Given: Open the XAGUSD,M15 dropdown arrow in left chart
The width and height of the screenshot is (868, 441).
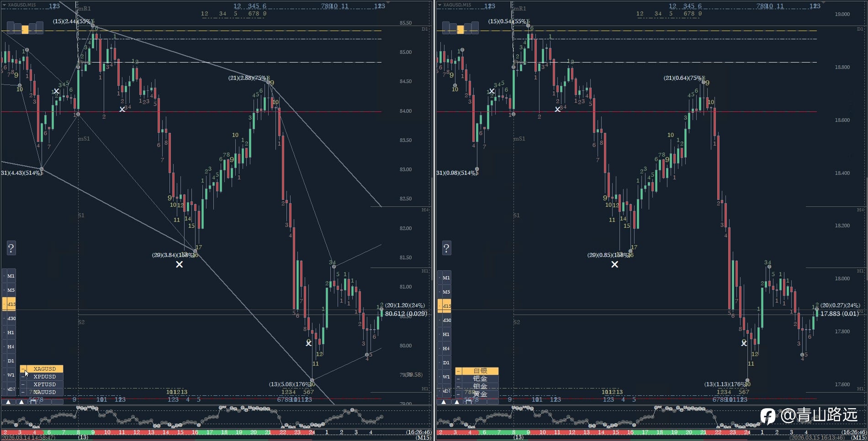Looking at the screenshot, I should tap(4, 5).
